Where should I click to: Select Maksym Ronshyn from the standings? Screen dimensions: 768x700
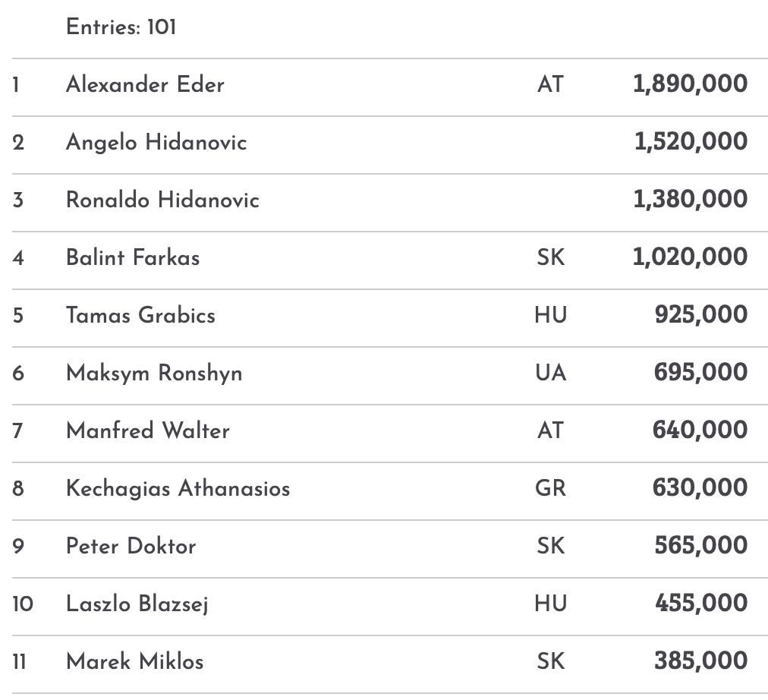pyautogui.click(x=154, y=373)
